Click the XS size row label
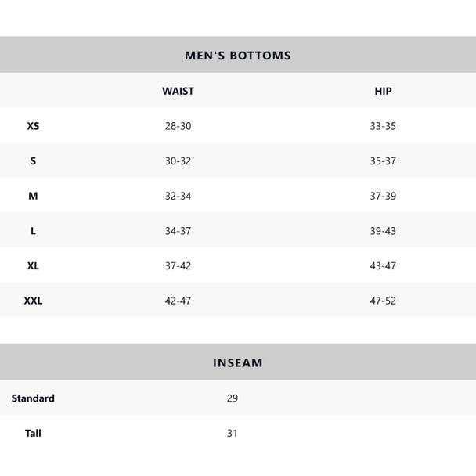Viewport: 476px width, 476px height. click(x=33, y=126)
